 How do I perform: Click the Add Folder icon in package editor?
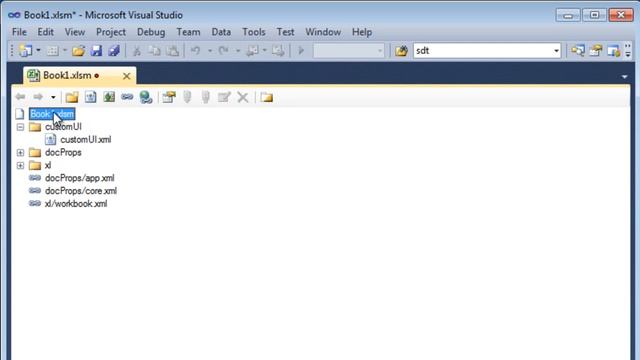point(72,97)
